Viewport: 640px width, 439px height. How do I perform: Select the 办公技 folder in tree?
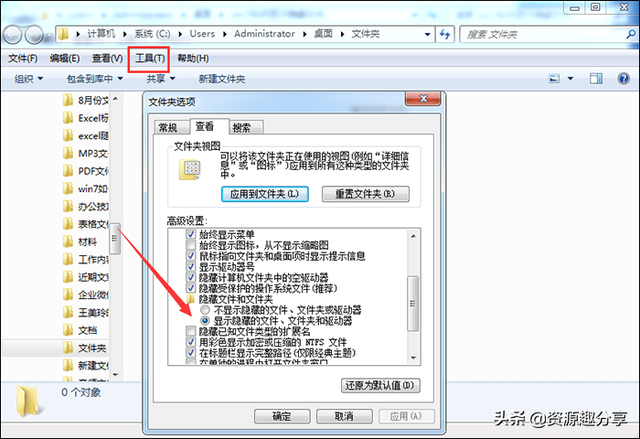click(x=86, y=206)
